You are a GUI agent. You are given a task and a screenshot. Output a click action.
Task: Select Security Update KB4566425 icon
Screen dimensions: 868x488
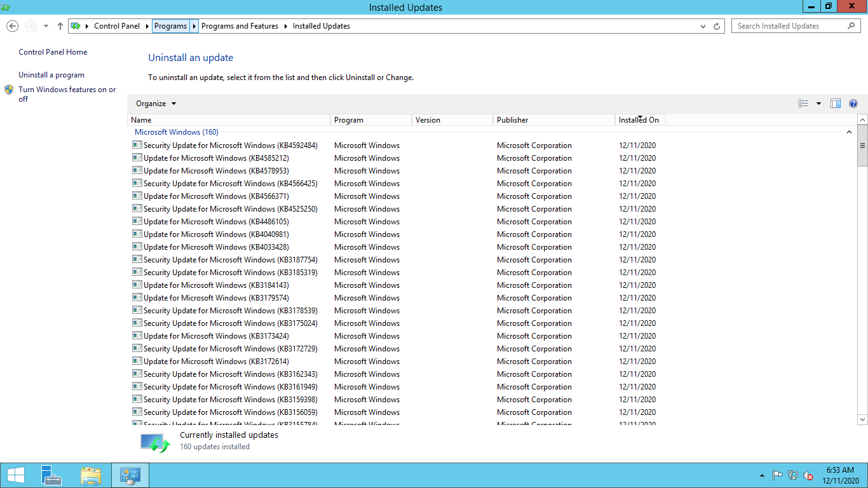(x=137, y=183)
